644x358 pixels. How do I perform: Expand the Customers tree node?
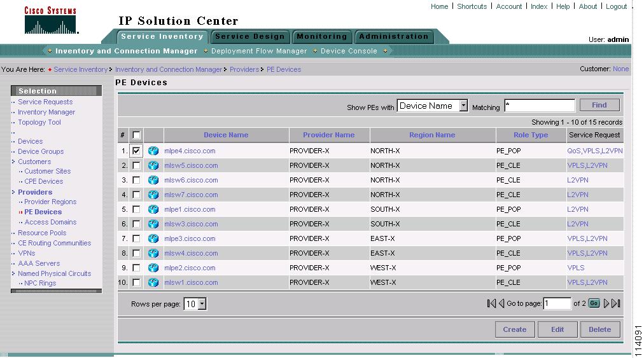point(13,162)
